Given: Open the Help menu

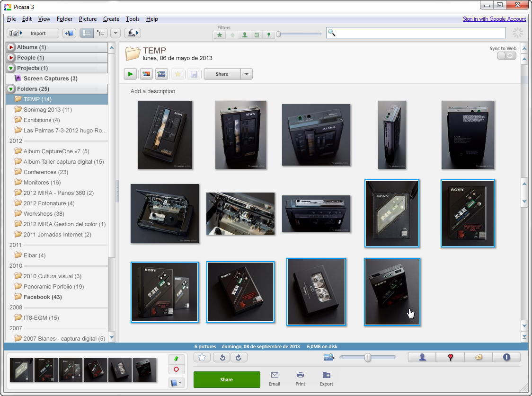Looking at the screenshot, I should 152,19.
